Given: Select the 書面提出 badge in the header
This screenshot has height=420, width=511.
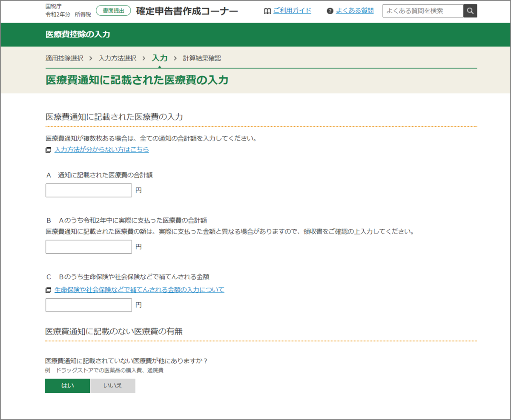Looking at the screenshot, I should click(x=113, y=11).
